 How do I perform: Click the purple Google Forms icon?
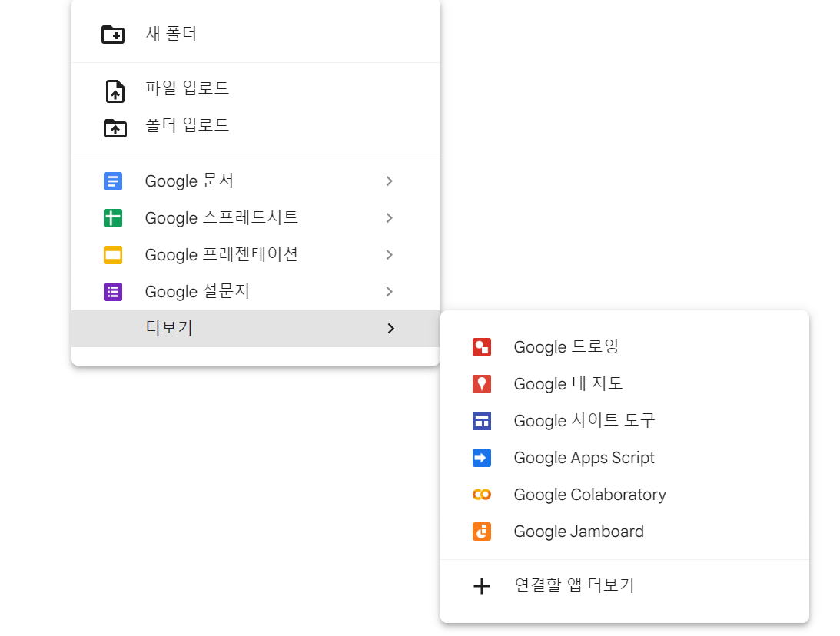[113, 292]
